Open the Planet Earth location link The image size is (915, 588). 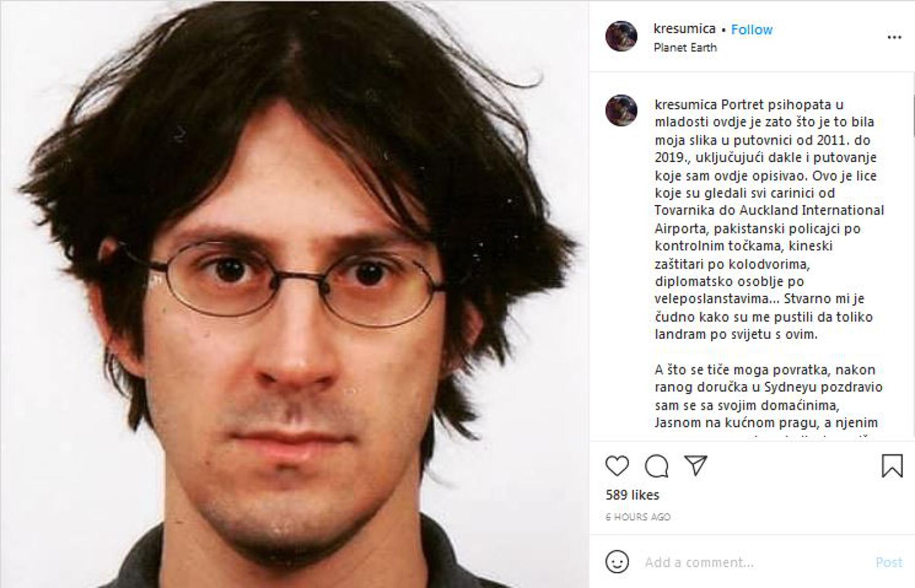coord(685,47)
